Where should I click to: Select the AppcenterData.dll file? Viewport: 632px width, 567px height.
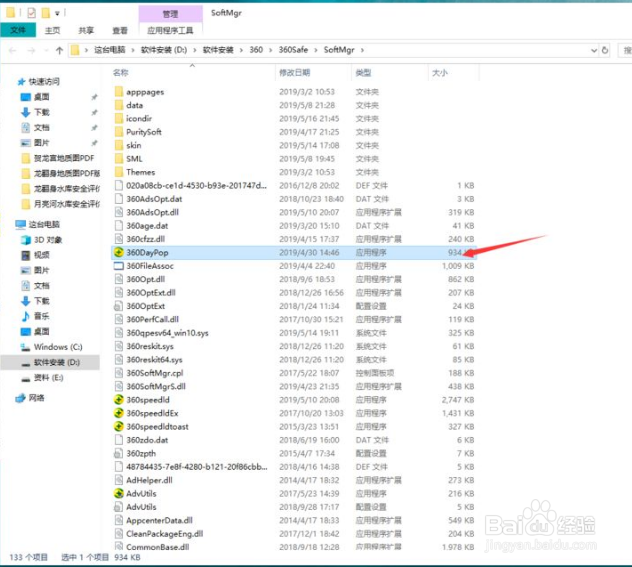[x=159, y=520]
